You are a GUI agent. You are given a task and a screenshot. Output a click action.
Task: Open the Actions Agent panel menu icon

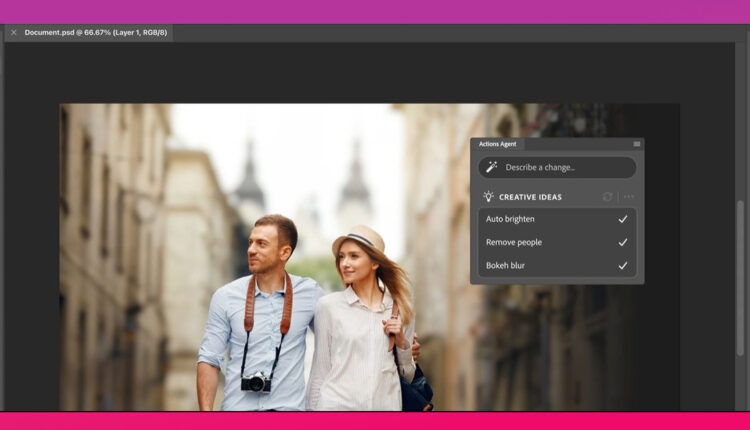coord(637,144)
